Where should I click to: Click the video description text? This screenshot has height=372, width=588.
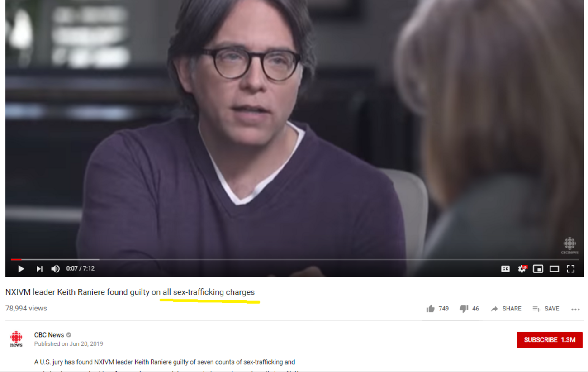(165, 362)
